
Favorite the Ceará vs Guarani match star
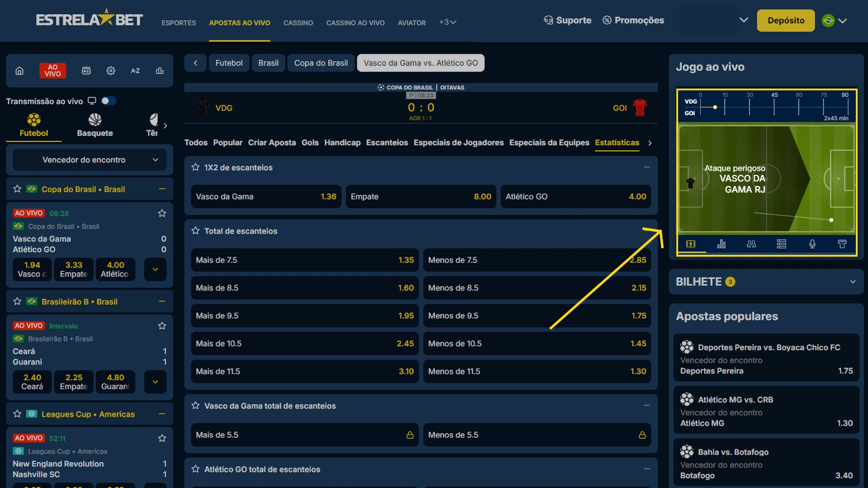point(162,326)
